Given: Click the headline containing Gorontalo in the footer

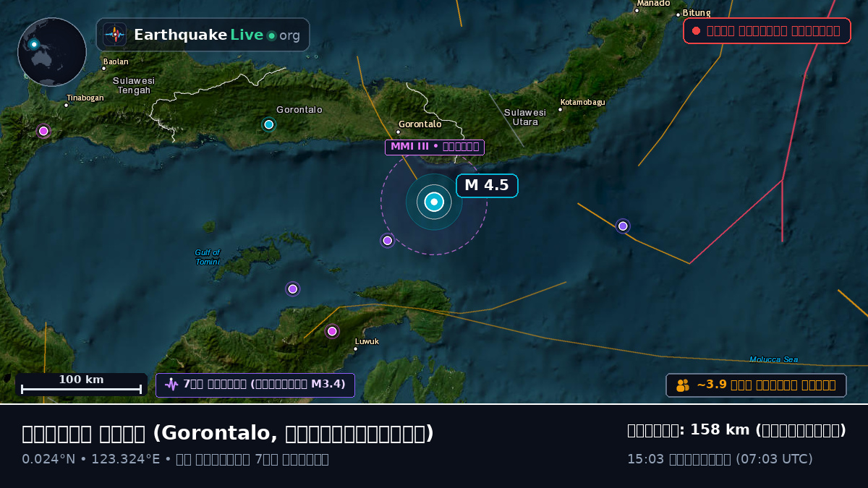Looking at the screenshot, I should coord(228,433).
